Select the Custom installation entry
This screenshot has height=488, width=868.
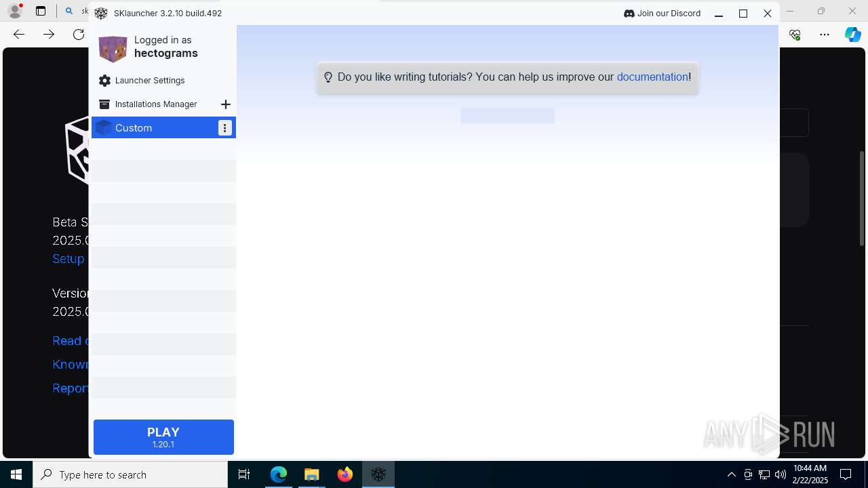[163, 127]
